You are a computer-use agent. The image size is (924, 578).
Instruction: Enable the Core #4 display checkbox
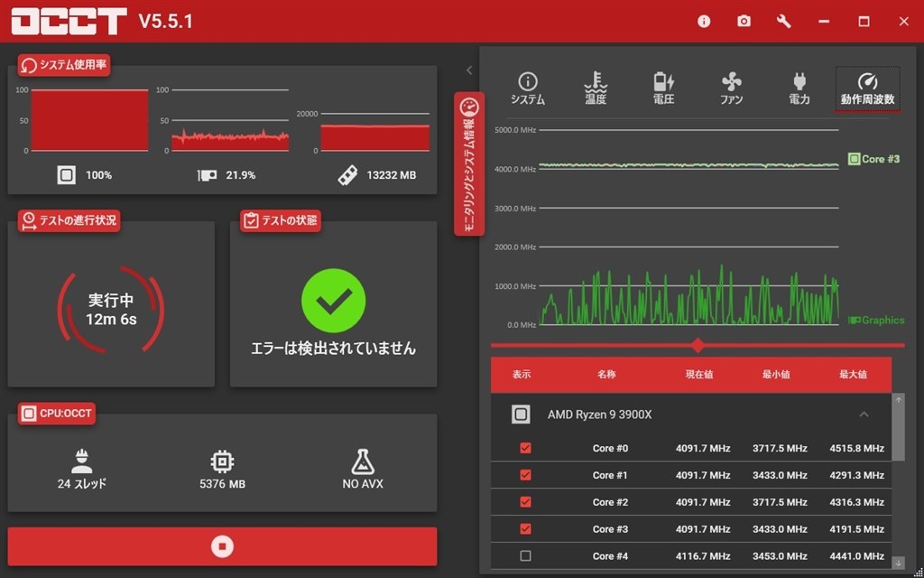(x=525, y=555)
